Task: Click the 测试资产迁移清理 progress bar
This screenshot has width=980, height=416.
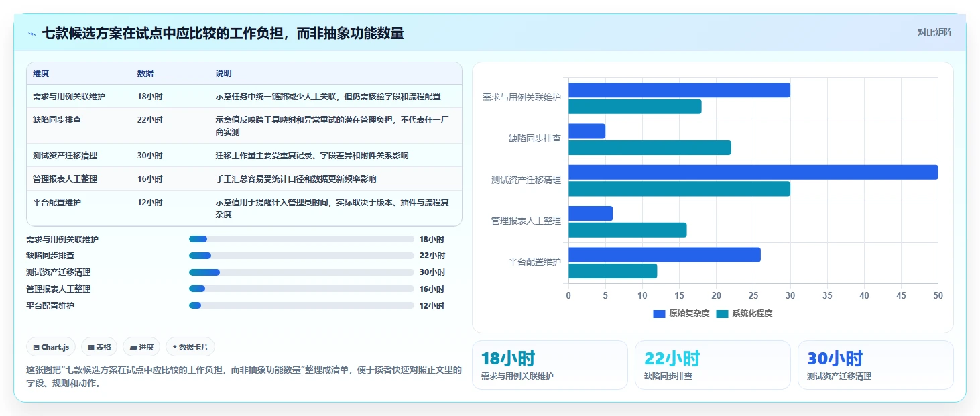Action: (302, 272)
